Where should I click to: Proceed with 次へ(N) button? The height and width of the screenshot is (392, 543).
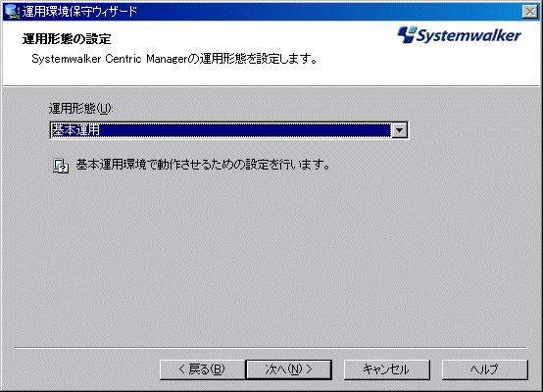coord(288,369)
